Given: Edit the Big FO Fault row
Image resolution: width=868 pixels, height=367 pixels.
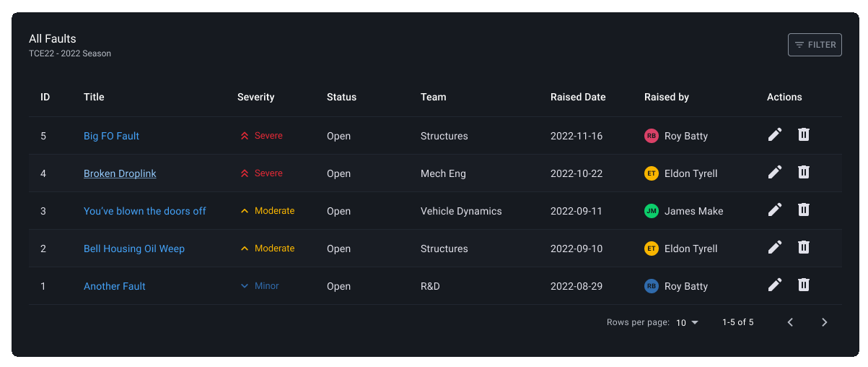Looking at the screenshot, I should coord(775,135).
